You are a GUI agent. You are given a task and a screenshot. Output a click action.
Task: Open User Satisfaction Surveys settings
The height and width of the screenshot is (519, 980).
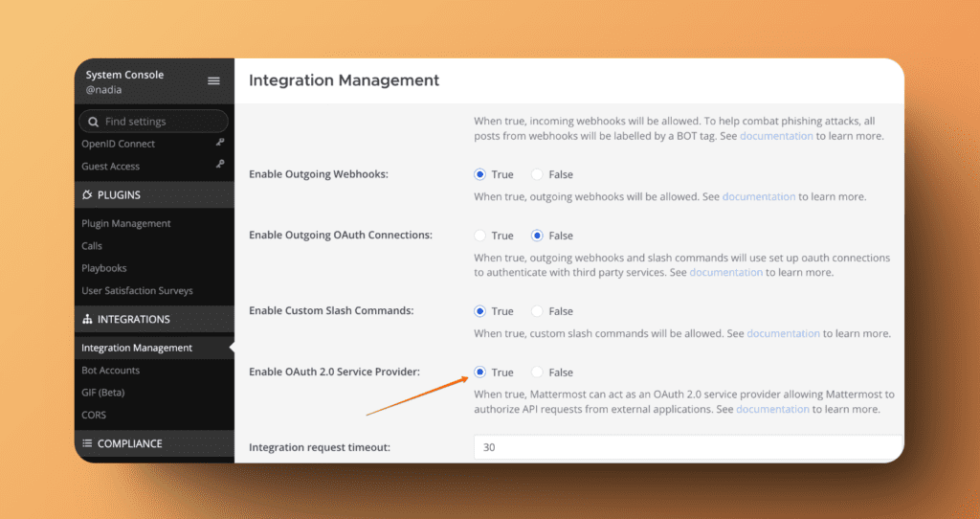pos(137,290)
